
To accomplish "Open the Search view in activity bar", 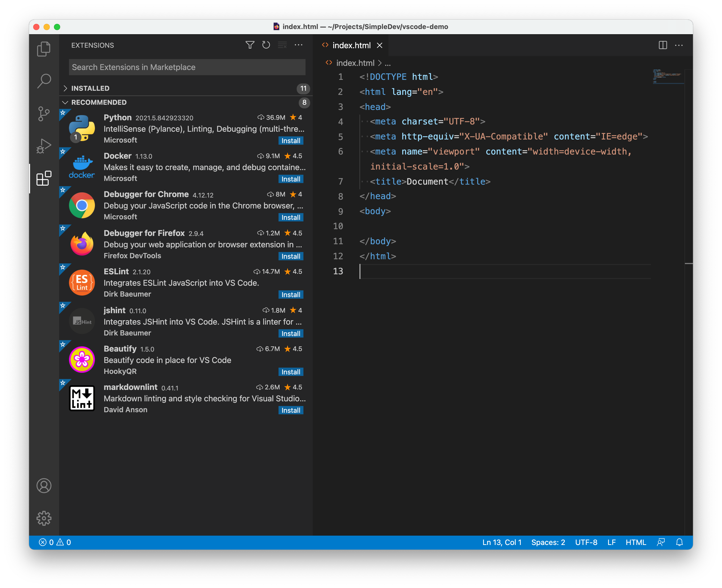I will coord(44,81).
